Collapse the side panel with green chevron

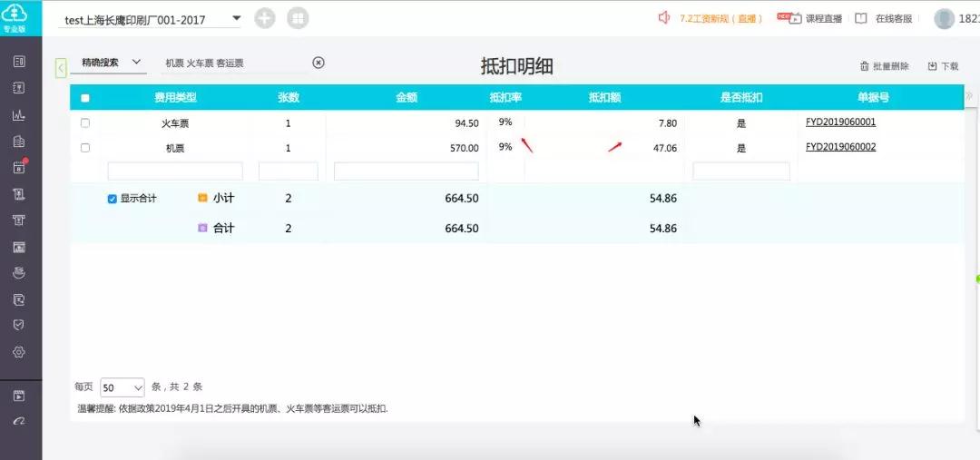click(x=61, y=67)
